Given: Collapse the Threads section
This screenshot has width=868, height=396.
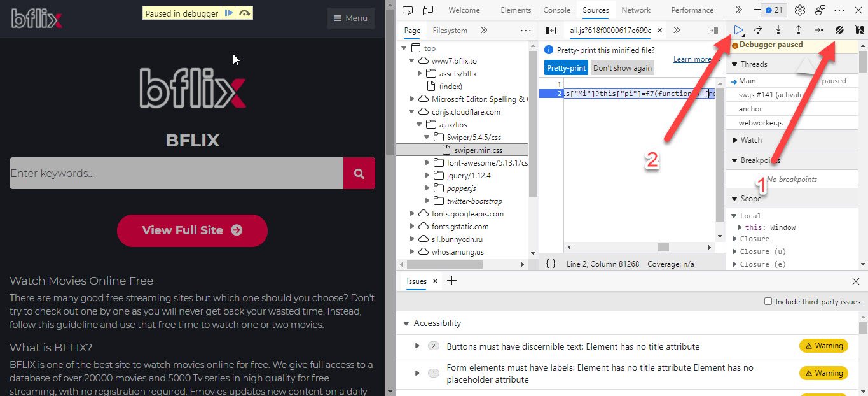Looking at the screenshot, I should (x=734, y=64).
